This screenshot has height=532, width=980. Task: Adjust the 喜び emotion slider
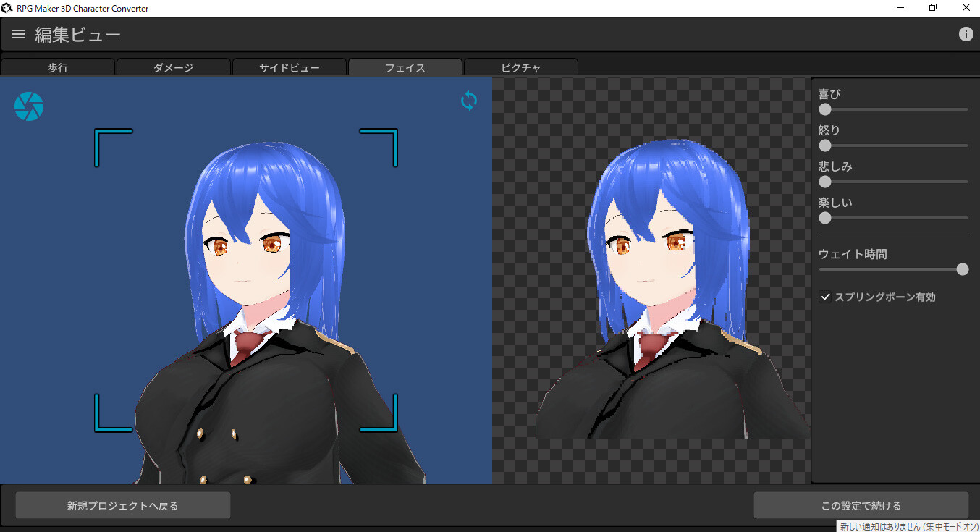pos(825,109)
